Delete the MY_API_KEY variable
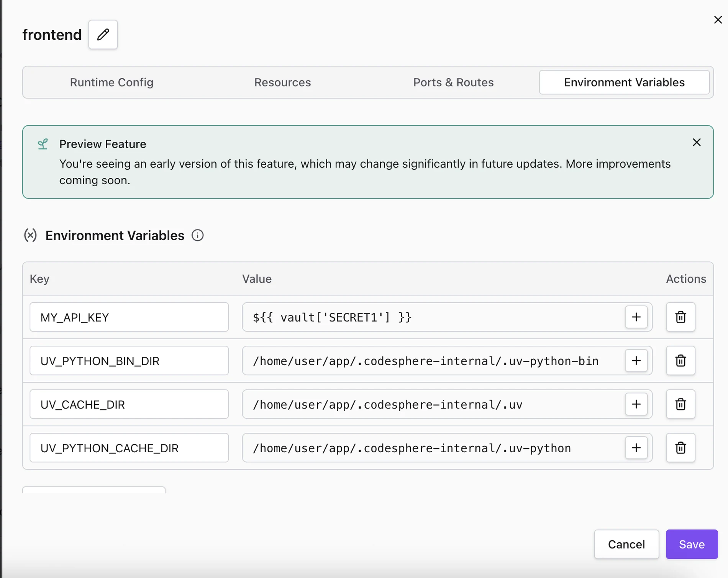The image size is (728, 578). tap(680, 317)
